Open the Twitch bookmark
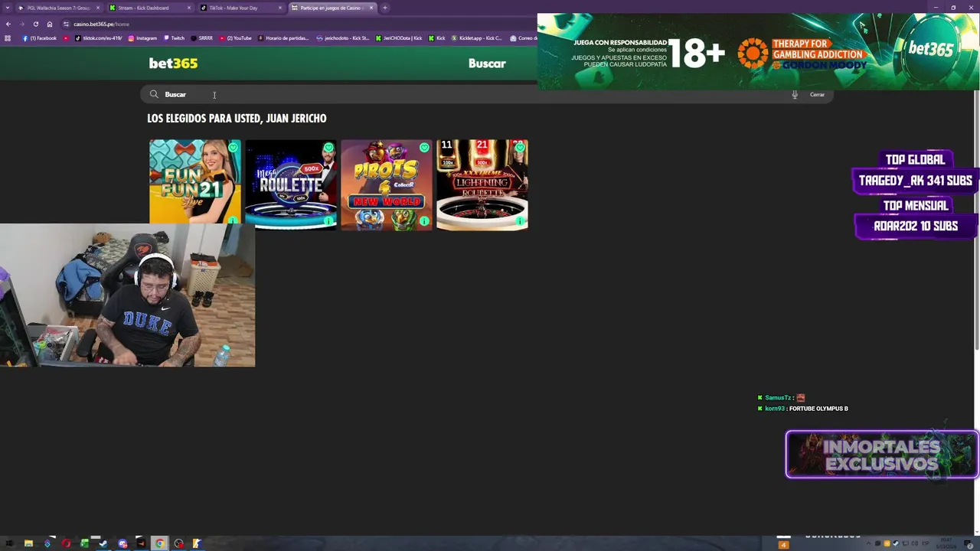980x551 pixels. (x=174, y=38)
